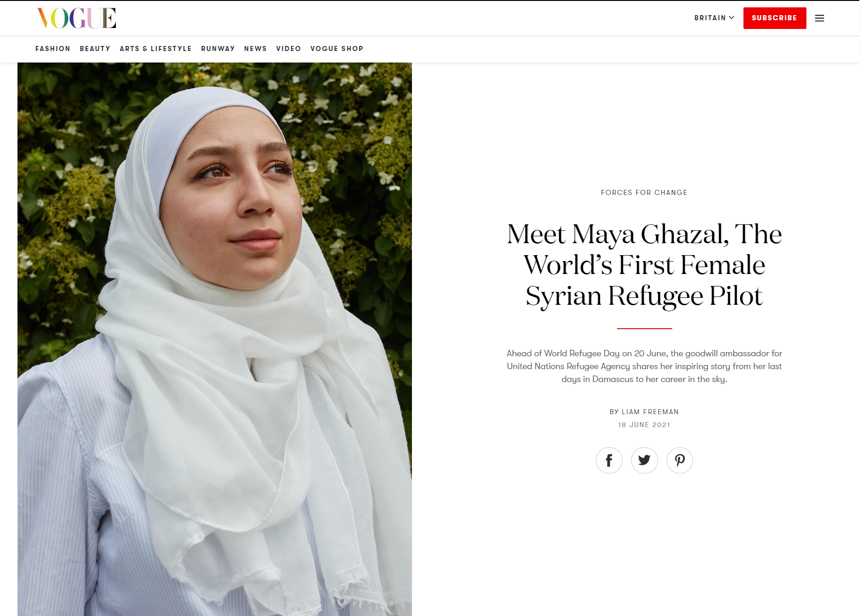The height and width of the screenshot is (616, 863).
Task: Open the Fashion section
Action: point(53,49)
